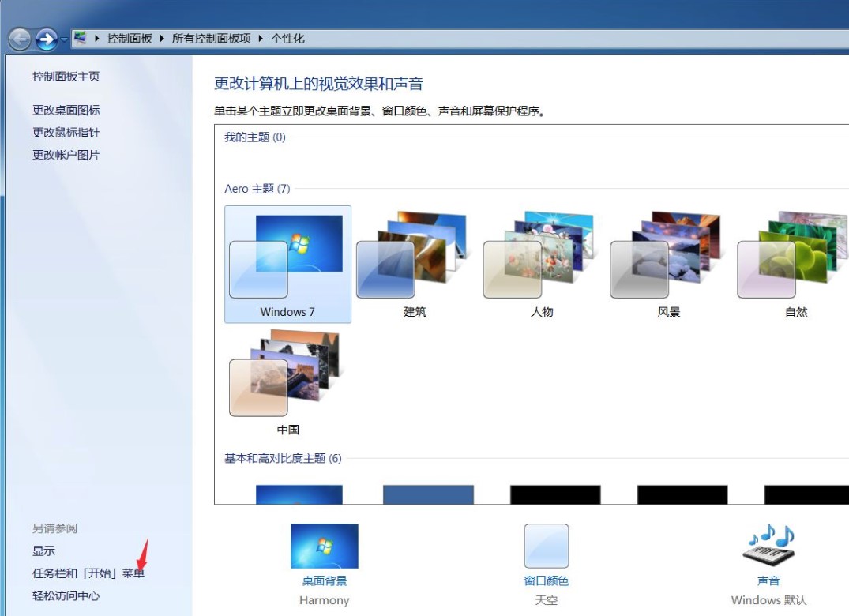Screen dimensions: 849x616
Task: Click Aero 主题 (7) group header
Action: [257, 189]
